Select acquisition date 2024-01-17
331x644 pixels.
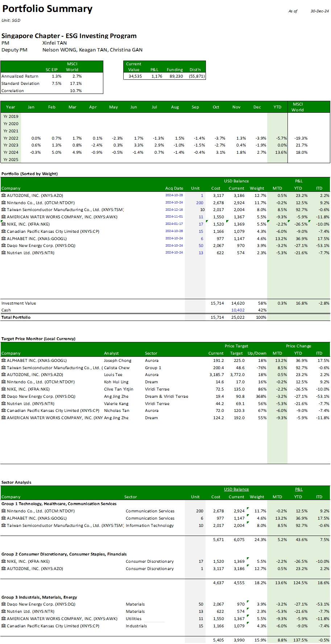[174, 224]
